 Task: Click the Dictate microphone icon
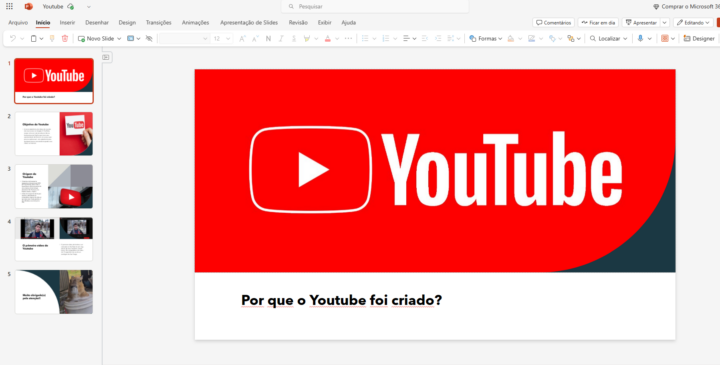pos(641,39)
